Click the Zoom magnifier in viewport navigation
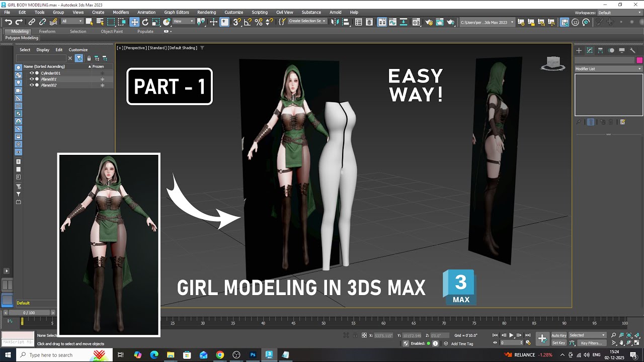The image size is (644, 362). [613, 335]
